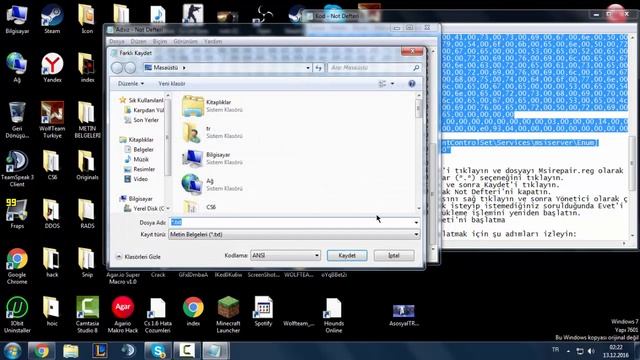The image size is (640, 360).
Task: Open the address bar history dropdown arrow
Action: pyautogui.click(x=308, y=68)
